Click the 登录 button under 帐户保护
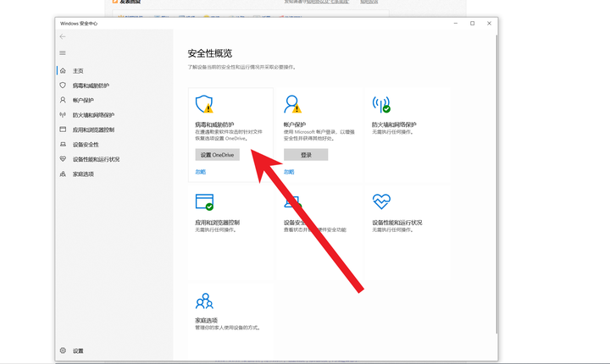Viewport: 610px width, 364px height. pos(306,155)
